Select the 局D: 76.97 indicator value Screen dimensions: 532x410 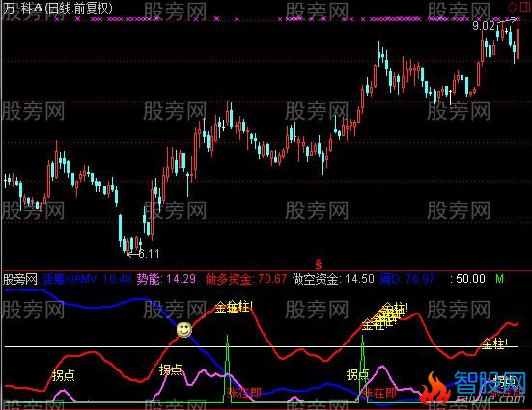(407, 279)
